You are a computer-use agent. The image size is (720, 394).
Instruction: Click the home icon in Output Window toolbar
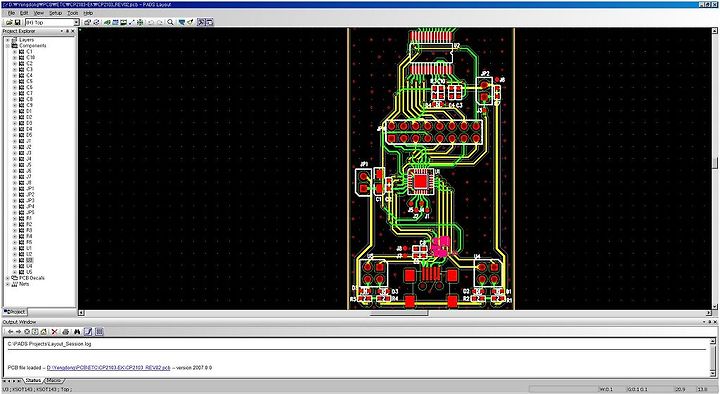click(x=44, y=332)
